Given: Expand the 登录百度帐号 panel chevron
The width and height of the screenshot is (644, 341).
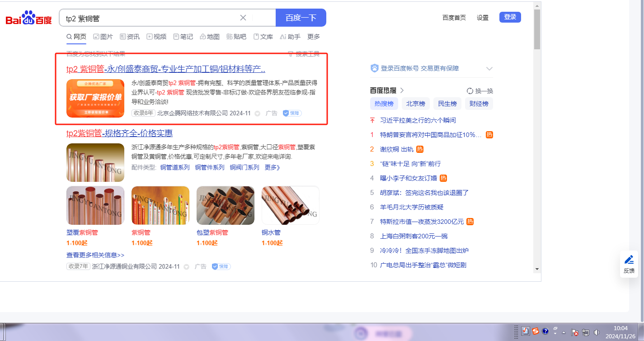Looking at the screenshot, I should coord(489,69).
